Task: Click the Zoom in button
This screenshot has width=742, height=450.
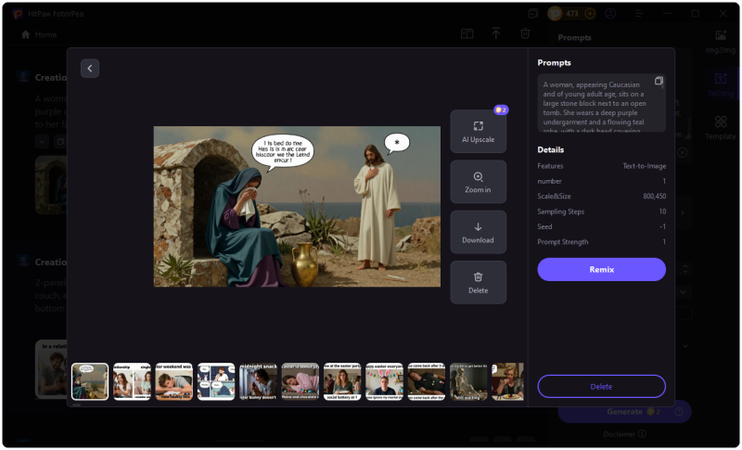Action: [478, 182]
